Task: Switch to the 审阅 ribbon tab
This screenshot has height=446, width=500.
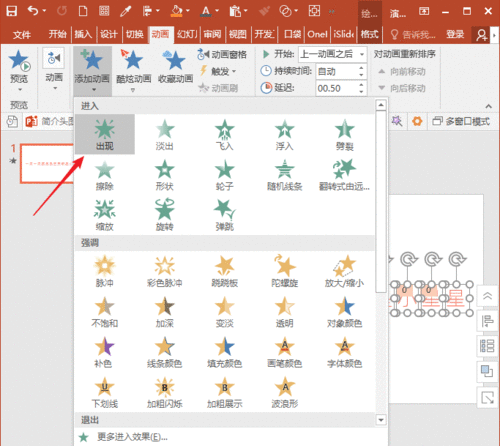Action: 212,34
